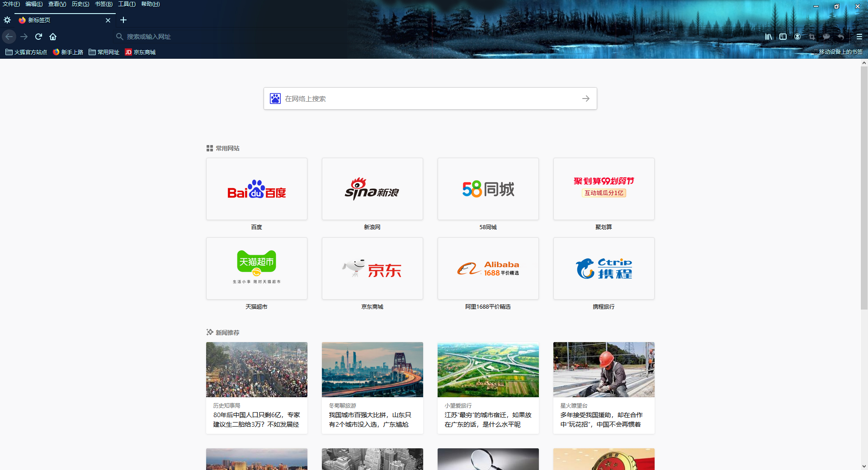Go to the home page icon
Screen dimensions: 868x470
pyautogui.click(x=53, y=37)
